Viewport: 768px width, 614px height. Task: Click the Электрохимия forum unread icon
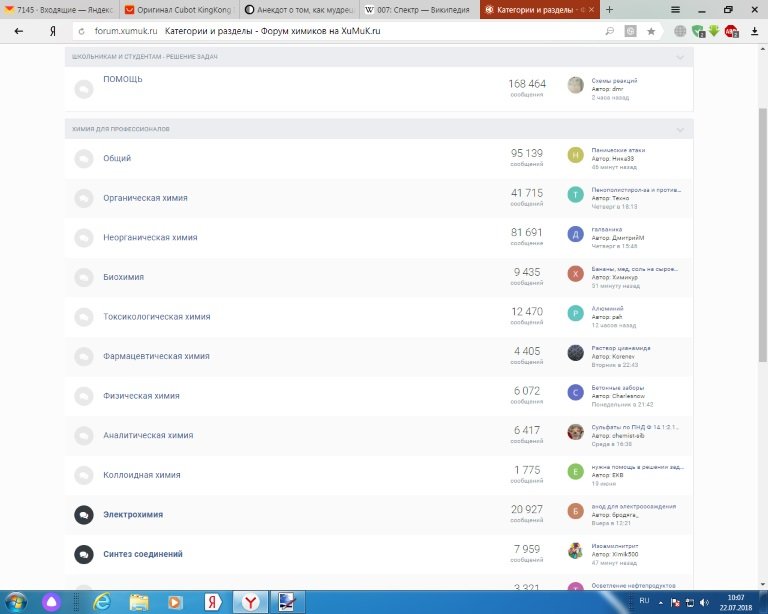click(x=84, y=515)
